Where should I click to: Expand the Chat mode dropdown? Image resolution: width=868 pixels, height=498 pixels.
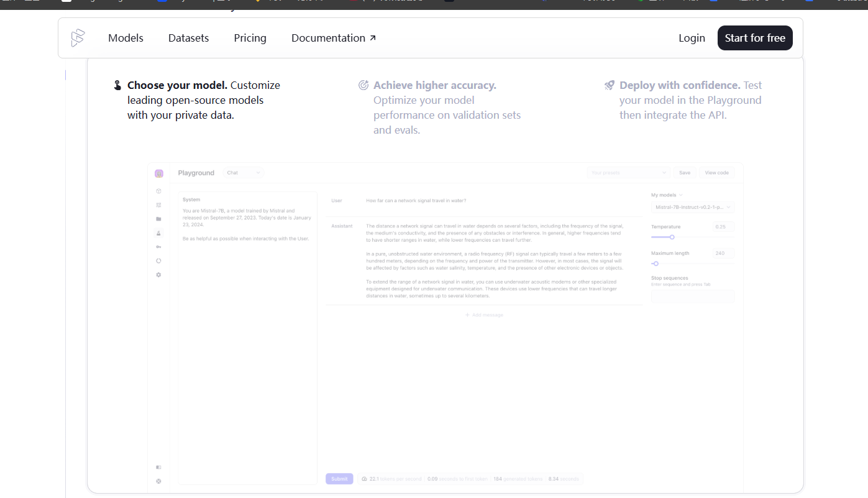243,173
